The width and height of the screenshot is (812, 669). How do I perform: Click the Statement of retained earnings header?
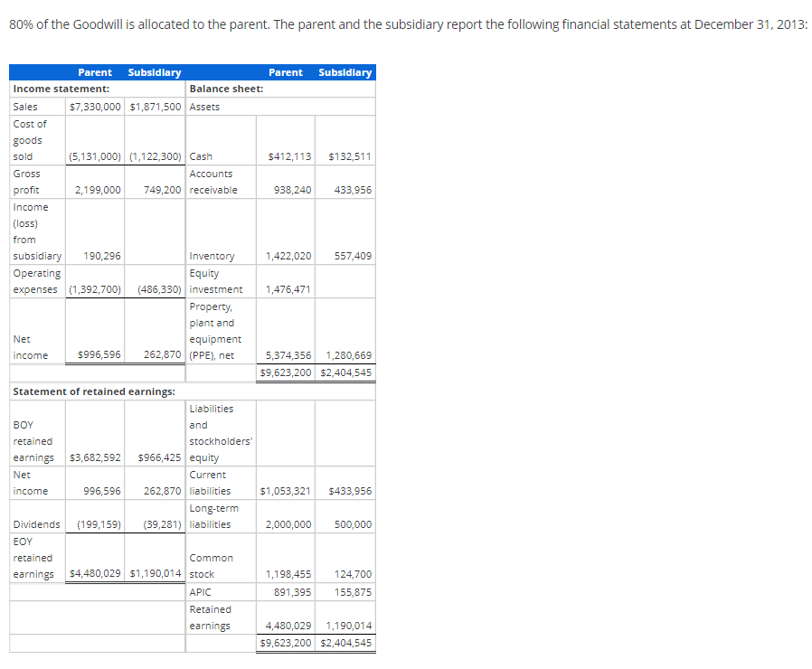point(95,391)
